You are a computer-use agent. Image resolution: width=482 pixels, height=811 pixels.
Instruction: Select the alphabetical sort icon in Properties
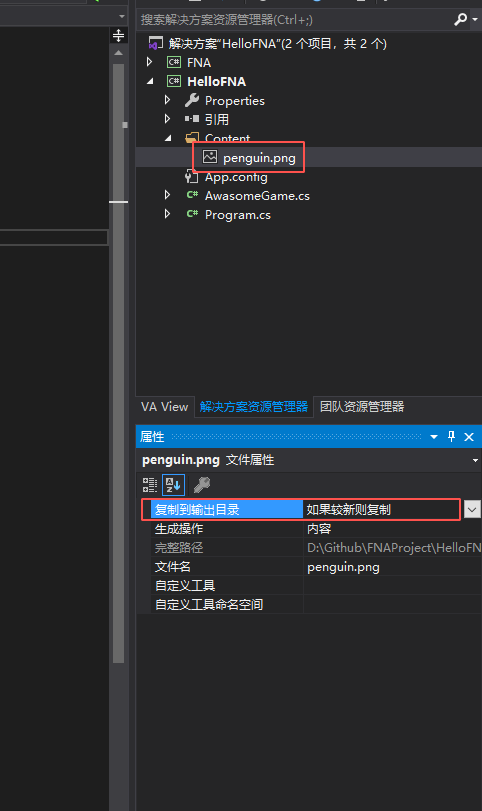173,485
